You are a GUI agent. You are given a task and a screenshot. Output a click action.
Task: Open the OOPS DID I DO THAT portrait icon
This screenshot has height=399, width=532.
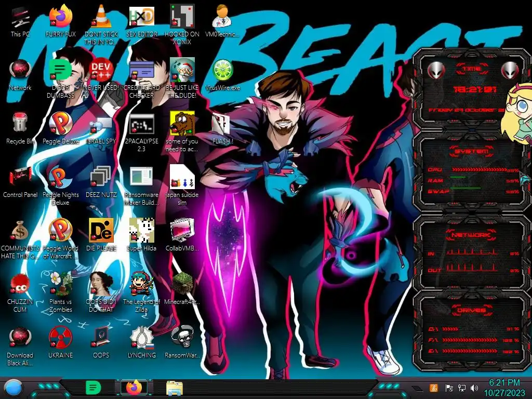click(101, 292)
